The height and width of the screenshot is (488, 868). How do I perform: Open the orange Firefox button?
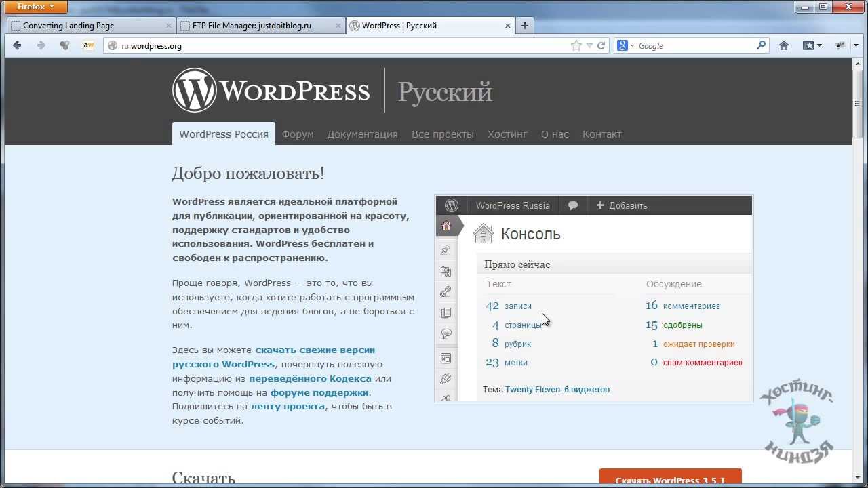tap(37, 7)
